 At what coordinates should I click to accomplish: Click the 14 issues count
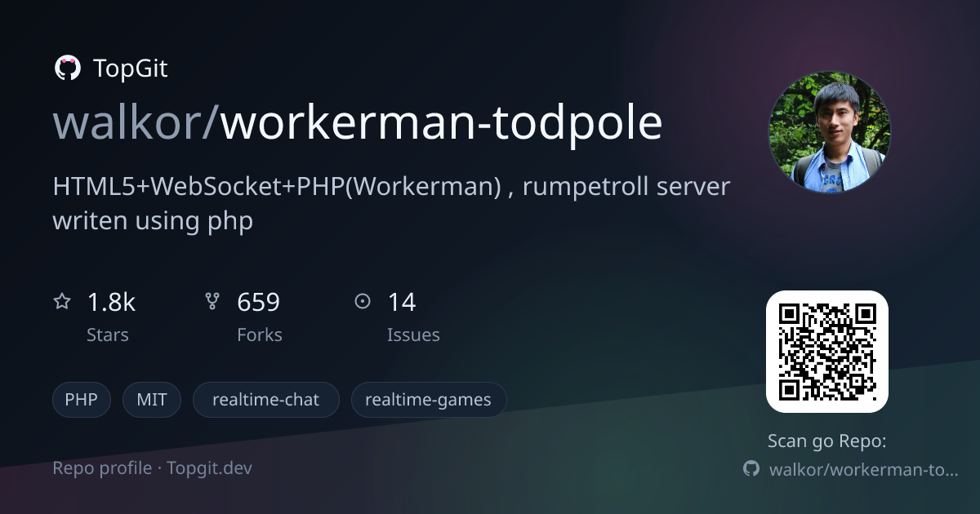(x=402, y=303)
